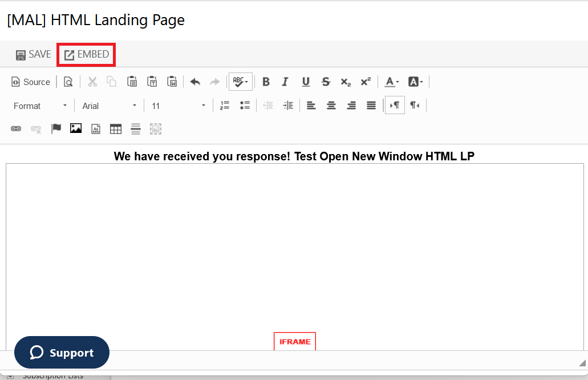
Task: Open the Arial font dropdown
Action: (109, 106)
